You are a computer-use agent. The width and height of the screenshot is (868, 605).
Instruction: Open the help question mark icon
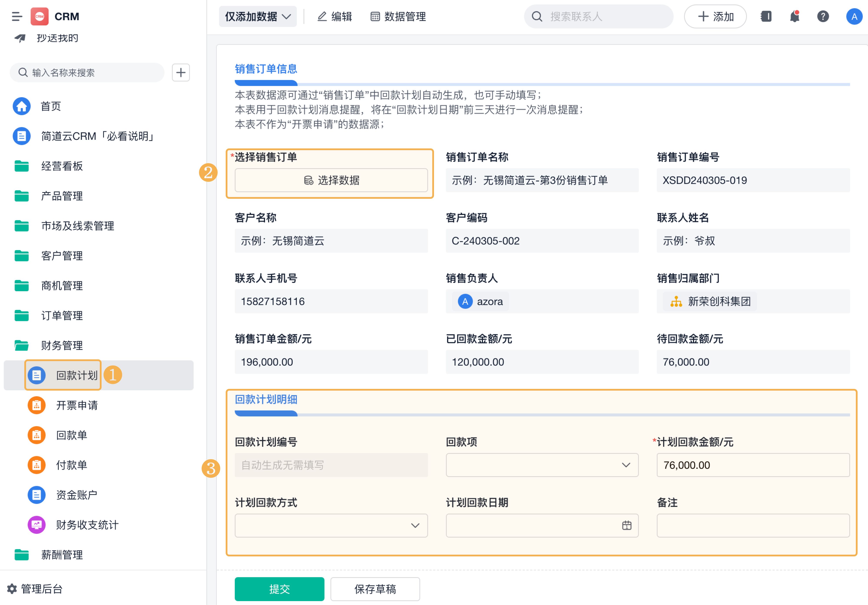point(823,17)
